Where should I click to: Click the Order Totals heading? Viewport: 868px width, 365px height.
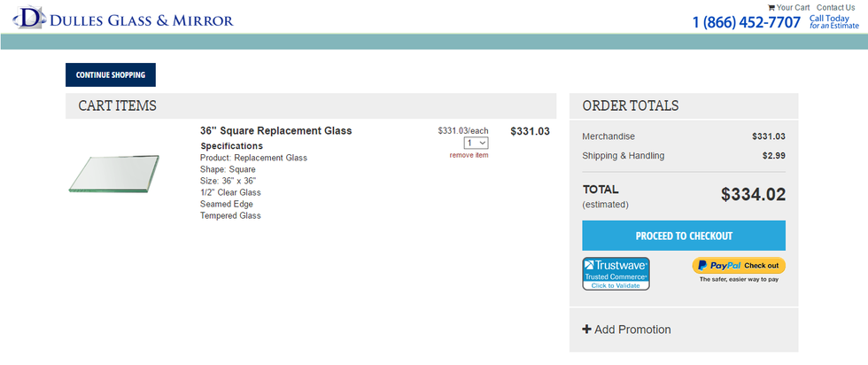point(630,106)
